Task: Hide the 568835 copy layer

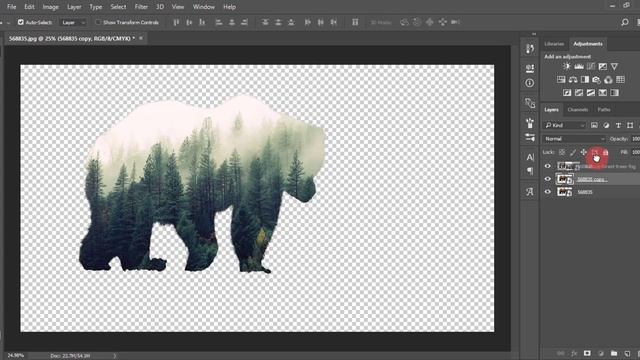Action: 548,179
